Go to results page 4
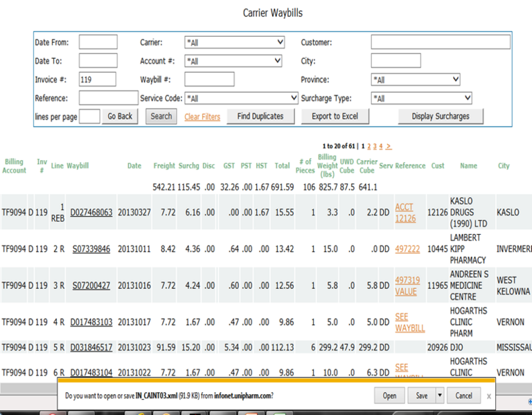The width and height of the screenshot is (532, 415). tap(381, 146)
